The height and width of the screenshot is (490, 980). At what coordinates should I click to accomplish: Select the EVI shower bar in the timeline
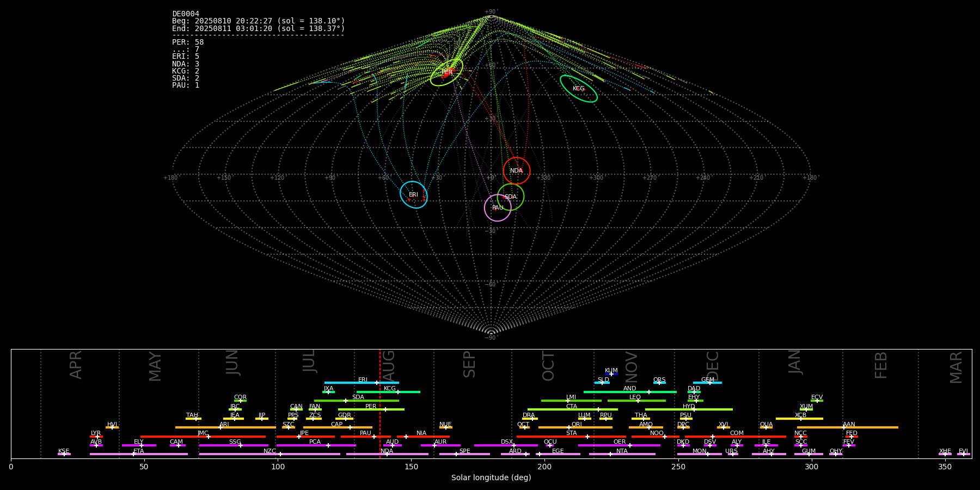[x=964, y=454]
